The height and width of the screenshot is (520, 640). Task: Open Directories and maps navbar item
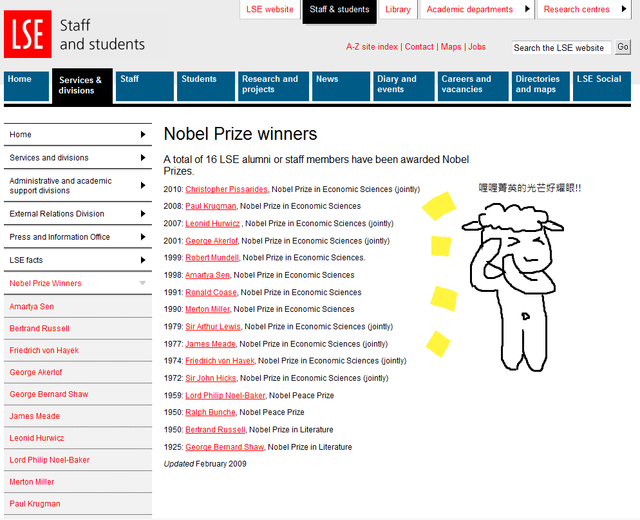point(541,86)
